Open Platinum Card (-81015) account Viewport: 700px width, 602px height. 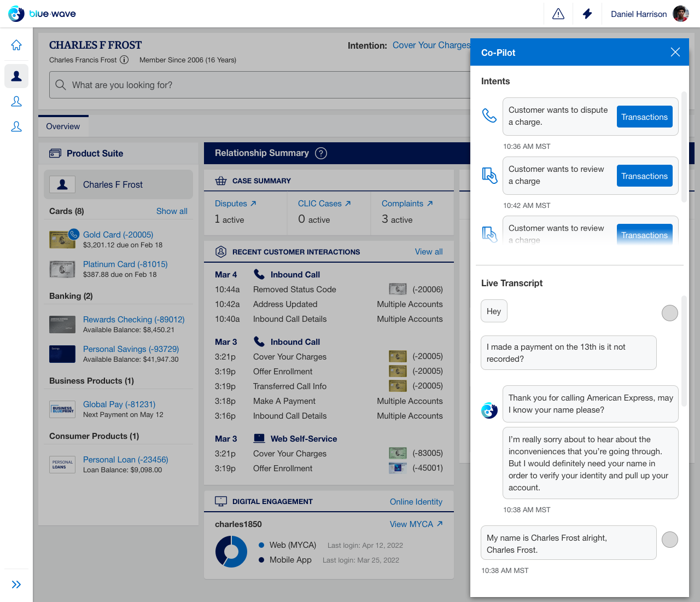[125, 264]
